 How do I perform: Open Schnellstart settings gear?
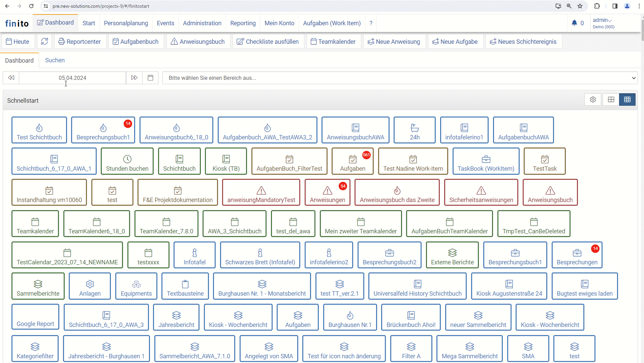pos(593,100)
